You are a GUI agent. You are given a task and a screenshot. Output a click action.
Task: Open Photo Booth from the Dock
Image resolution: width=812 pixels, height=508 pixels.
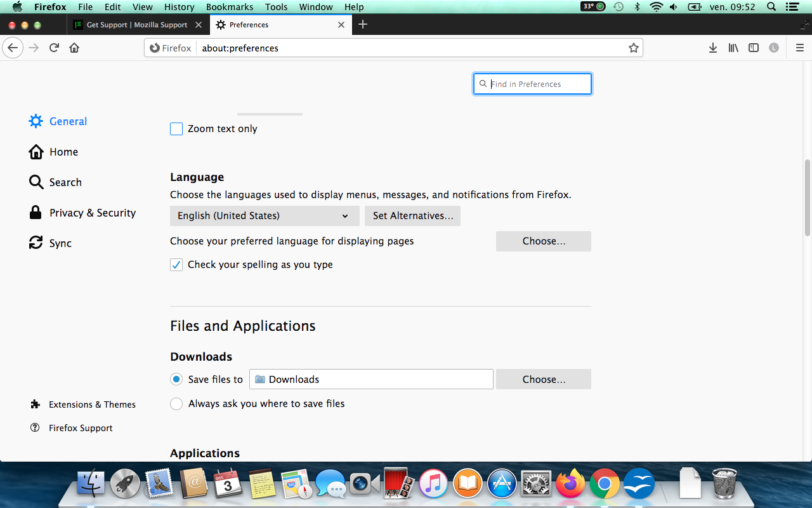399,485
